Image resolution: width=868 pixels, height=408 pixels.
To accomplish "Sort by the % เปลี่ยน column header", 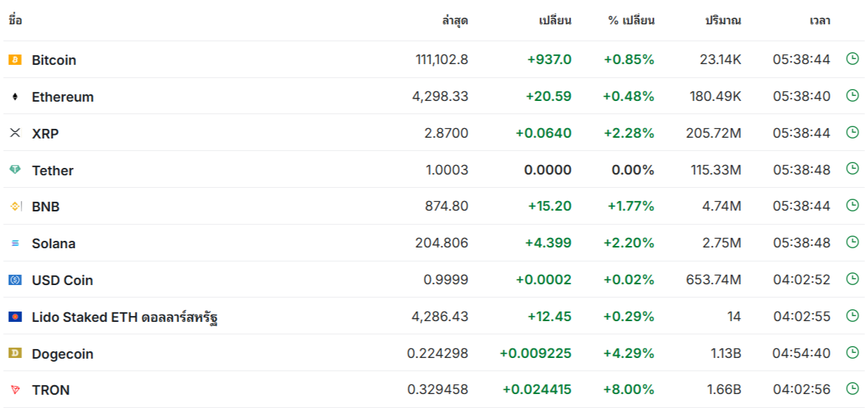I will tap(631, 21).
